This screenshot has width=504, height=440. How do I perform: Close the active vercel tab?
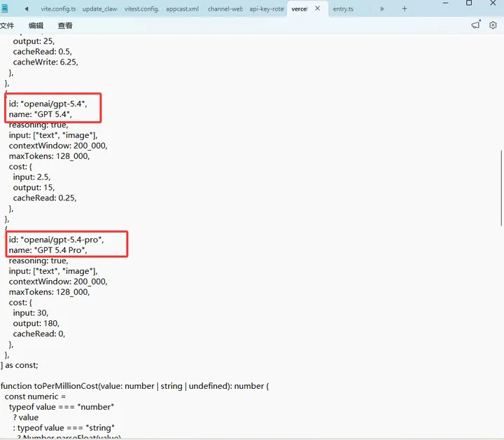point(317,8)
